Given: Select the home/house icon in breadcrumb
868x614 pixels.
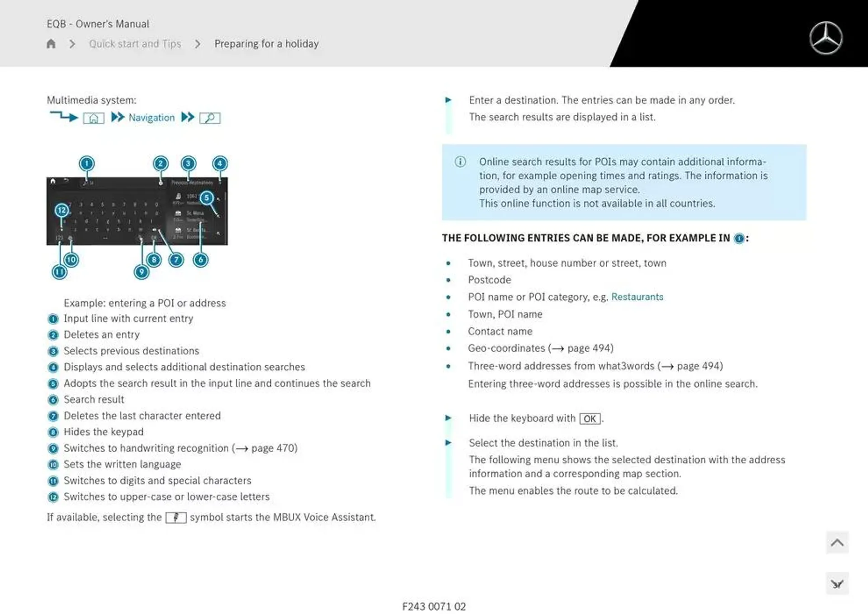Looking at the screenshot, I should (52, 44).
